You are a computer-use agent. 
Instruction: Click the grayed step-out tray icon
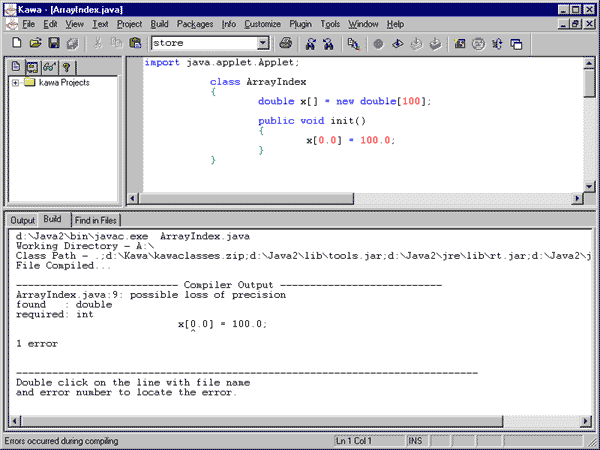point(435,44)
